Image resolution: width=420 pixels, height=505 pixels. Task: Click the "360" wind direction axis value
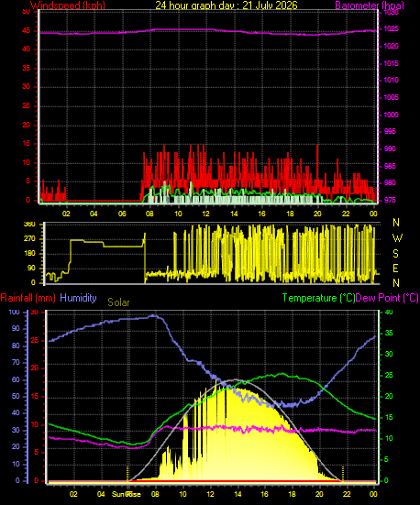(29, 225)
